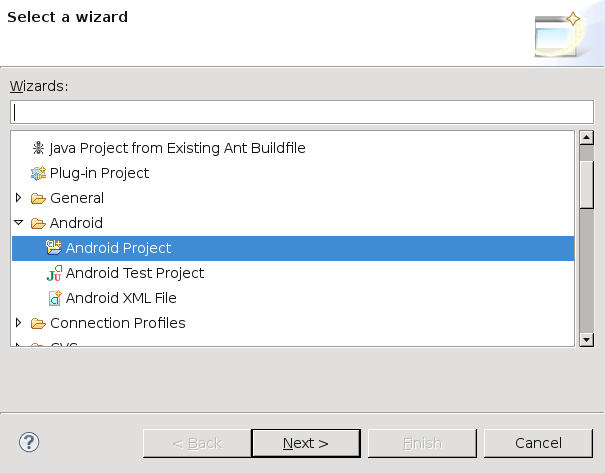The width and height of the screenshot is (605, 473).
Task: Click the Cancel button
Action: (538, 443)
